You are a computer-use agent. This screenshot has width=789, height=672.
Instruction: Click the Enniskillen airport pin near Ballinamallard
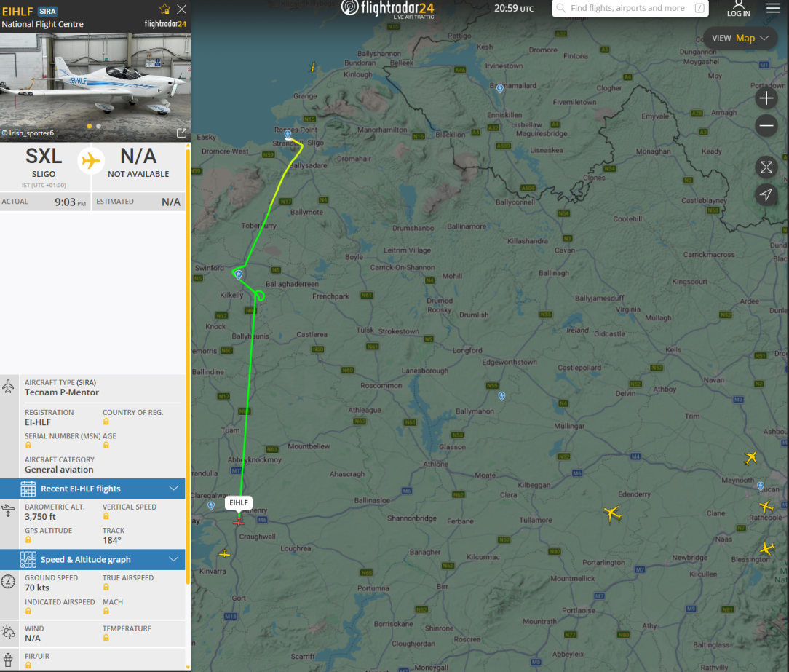499,88
